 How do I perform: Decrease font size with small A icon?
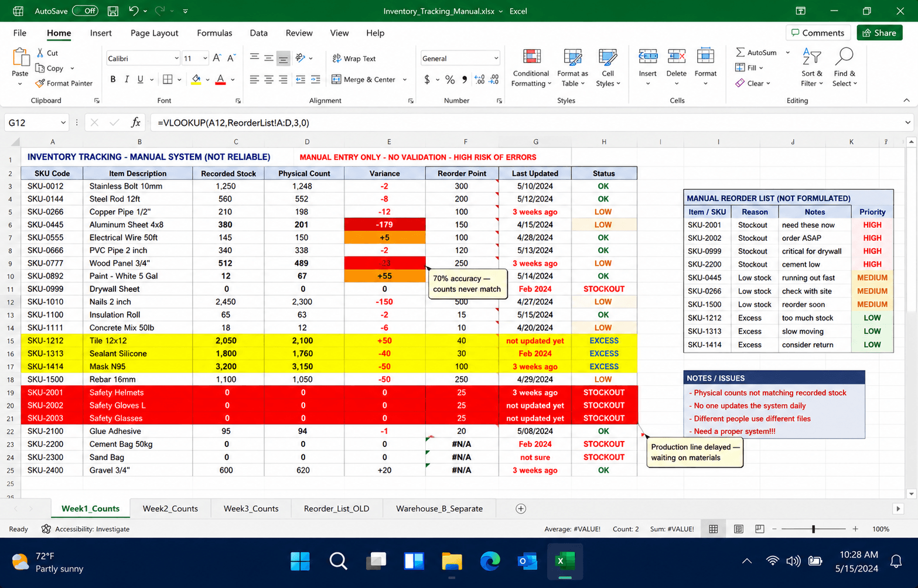(231, 58)
